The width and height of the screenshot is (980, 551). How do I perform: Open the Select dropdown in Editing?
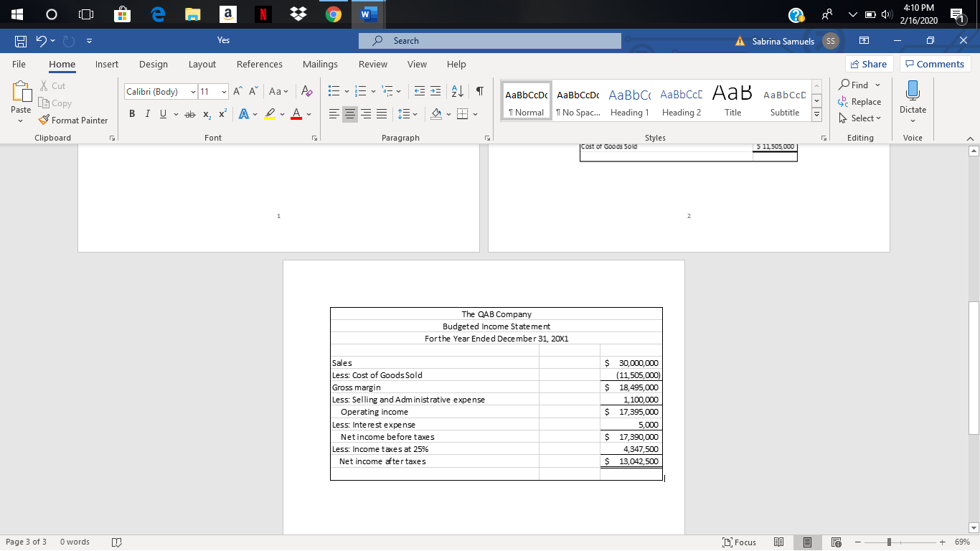tap(859, 118)
